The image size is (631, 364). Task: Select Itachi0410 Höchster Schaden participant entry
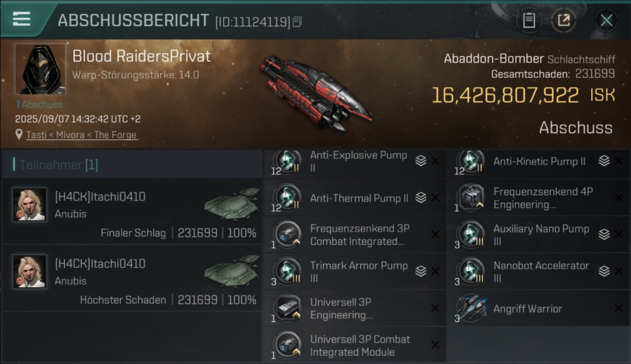click(x=132, y=279)
